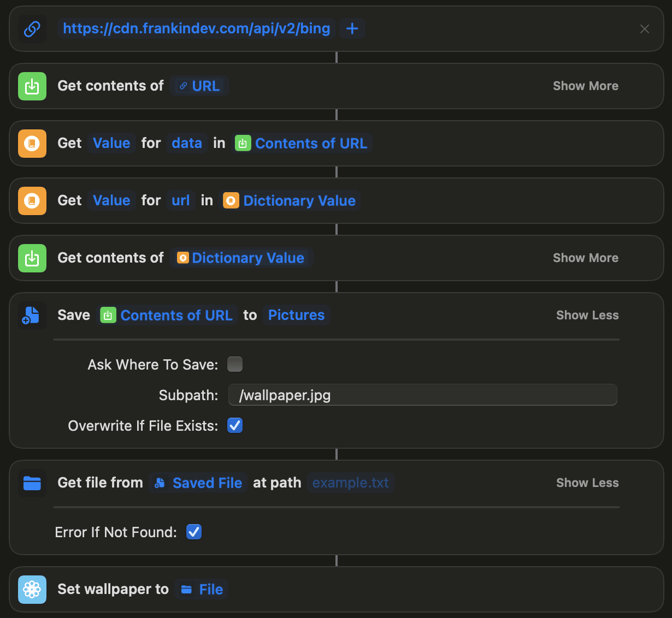Click the X button at the top right
Screen dimensions: 672x618
pyautogui.click(x=645, y=29)
